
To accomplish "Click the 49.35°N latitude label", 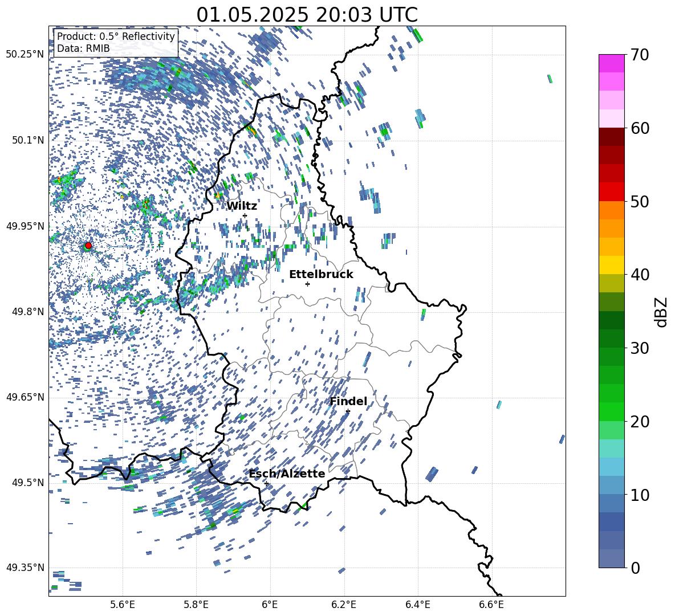I will click(25, 568).
